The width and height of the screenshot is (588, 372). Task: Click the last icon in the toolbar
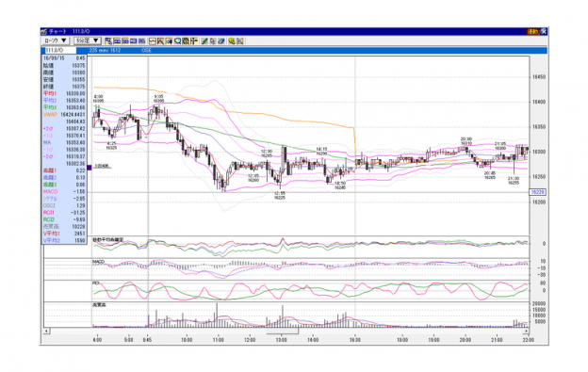click(x=240, y=41)
